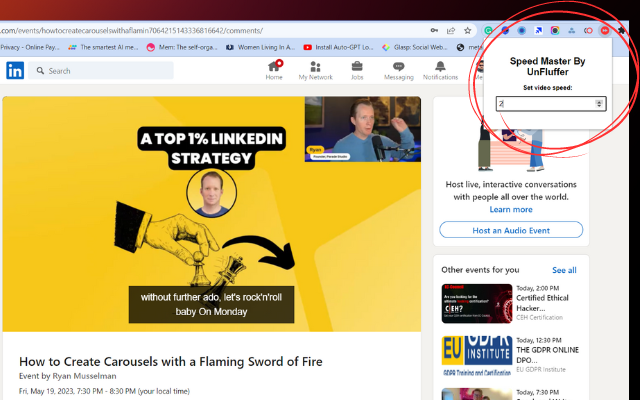Click the green Grammarly extension icon
640x400 pixels.
(x=488, y=31)
